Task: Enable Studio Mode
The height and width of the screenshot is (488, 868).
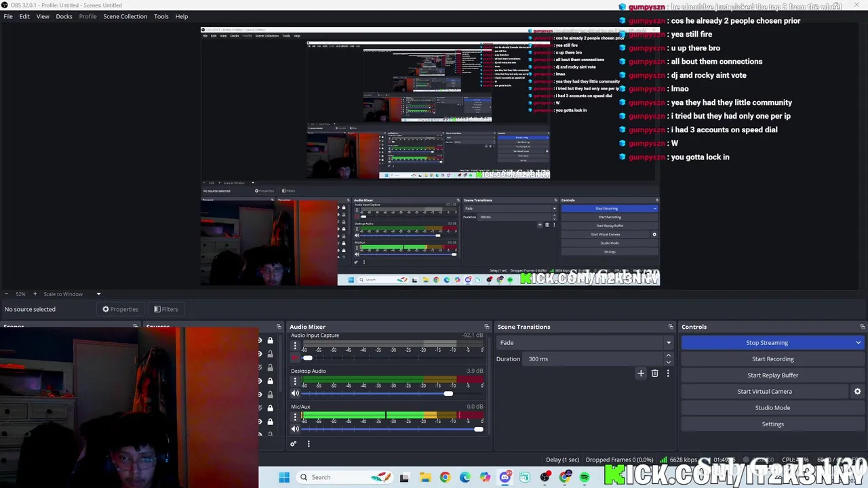Action: tap(772, 408)
